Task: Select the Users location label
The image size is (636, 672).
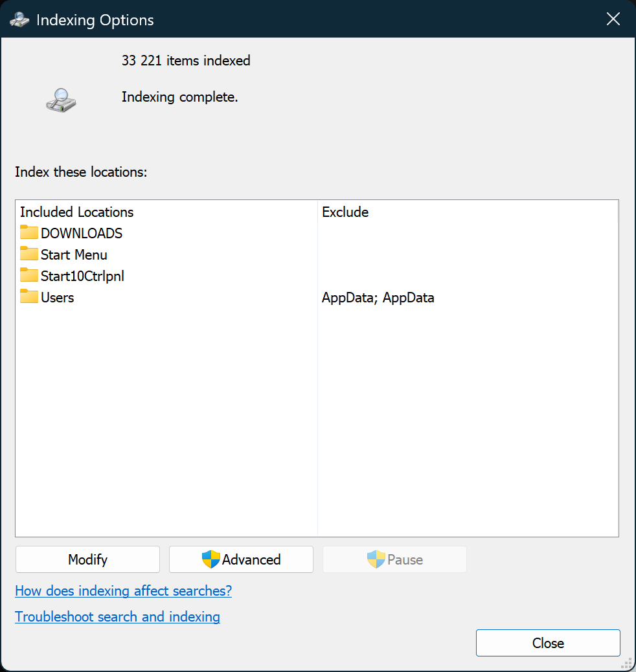Action: point(58,298)
